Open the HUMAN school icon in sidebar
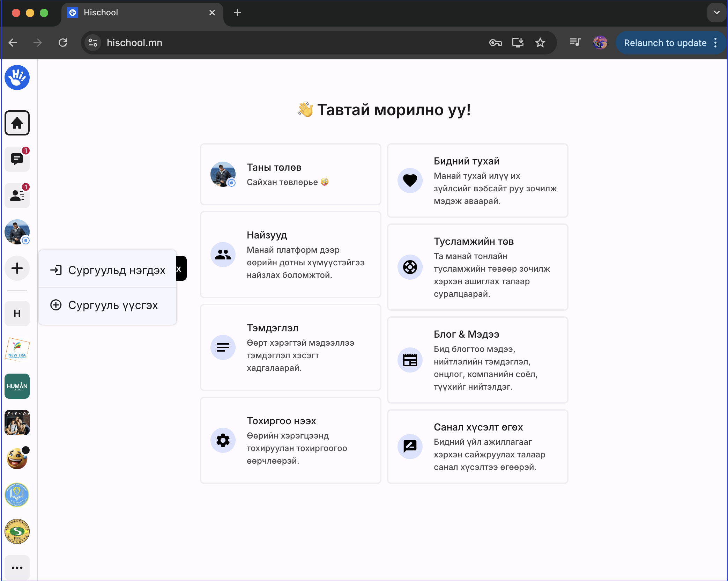The image size is (728, 581). [x=17, y=386]
